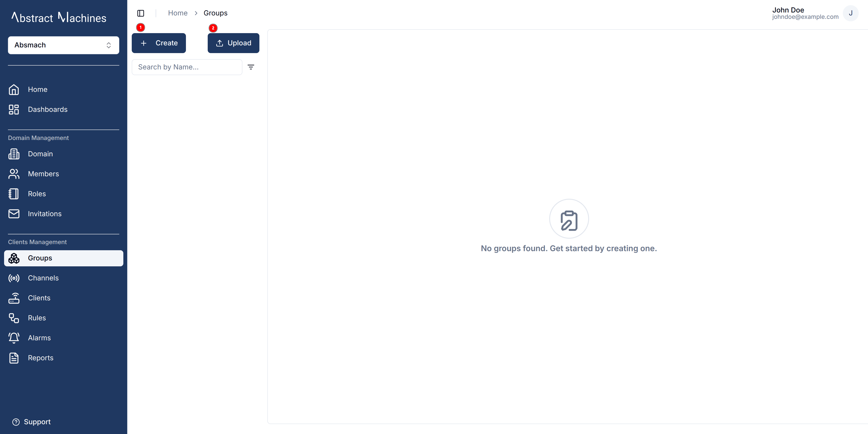Viewport: 868px width, 434px height.
Task: Click the J user avatar
Action: 851,13
